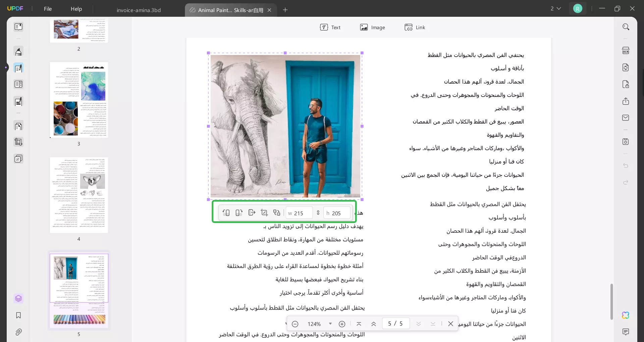Rotate image clockwise
Viewport: 644px width, 342px height.
point(239,213)
